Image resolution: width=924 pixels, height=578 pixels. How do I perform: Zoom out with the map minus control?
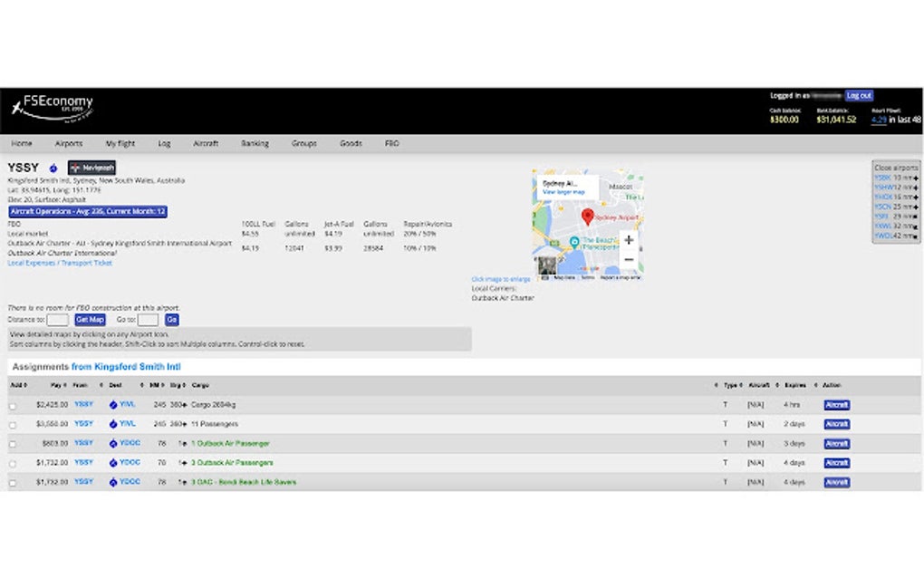click(629, 260)
